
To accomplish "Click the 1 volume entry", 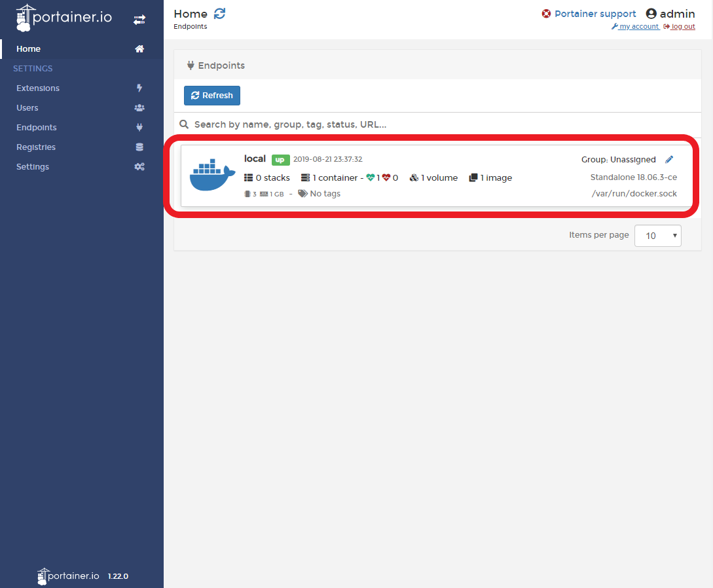I will 434,178.
